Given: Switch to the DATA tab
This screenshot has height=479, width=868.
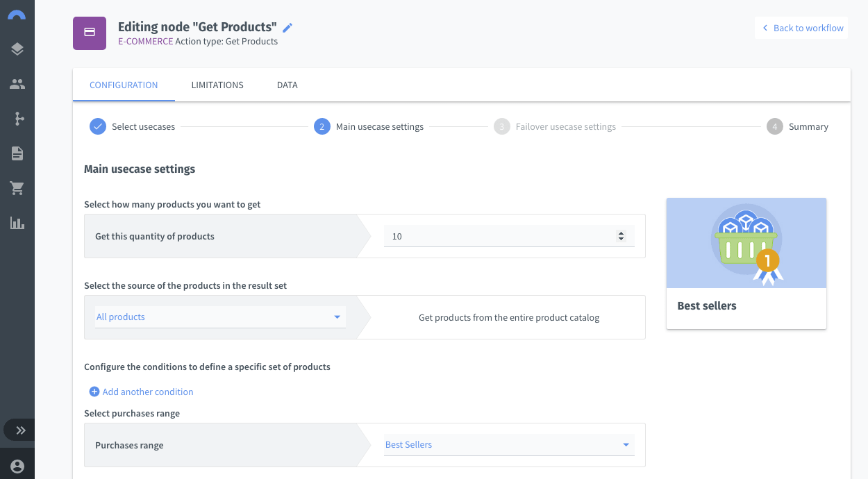Looking at the screenshot, I should [x=287, y=85].
